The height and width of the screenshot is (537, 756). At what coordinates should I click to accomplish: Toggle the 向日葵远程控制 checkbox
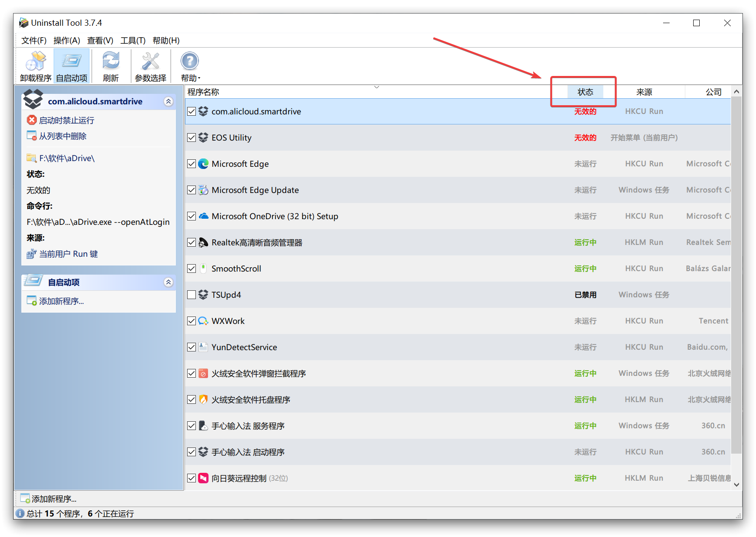[x=192, y=478]
